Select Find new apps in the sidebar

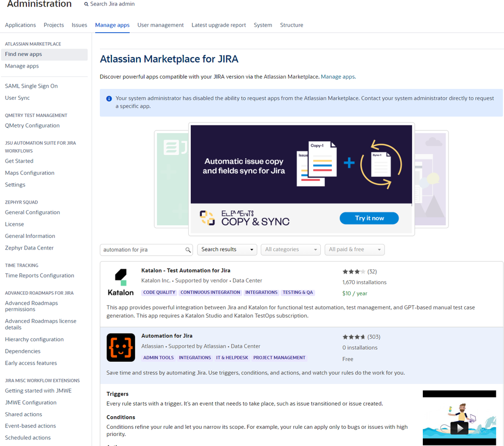[x=23, y=54]
